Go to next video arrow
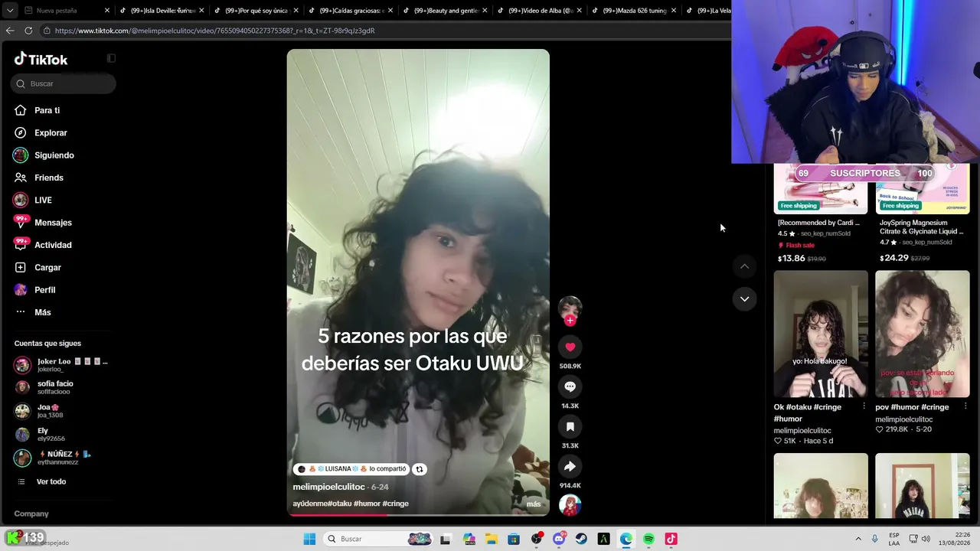980x551 pixels. pyautogui.click(x=744, y=299)
